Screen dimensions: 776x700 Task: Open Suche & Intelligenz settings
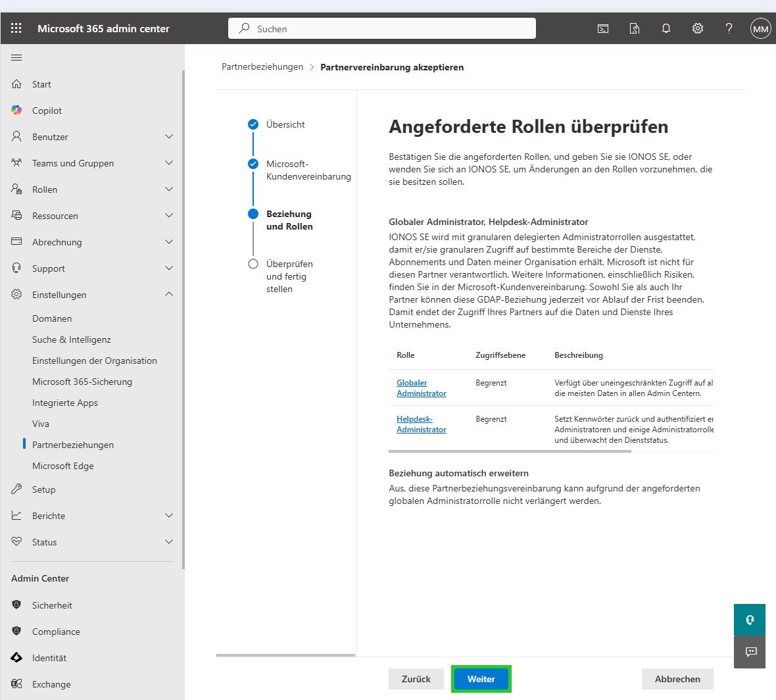point(71,339)
